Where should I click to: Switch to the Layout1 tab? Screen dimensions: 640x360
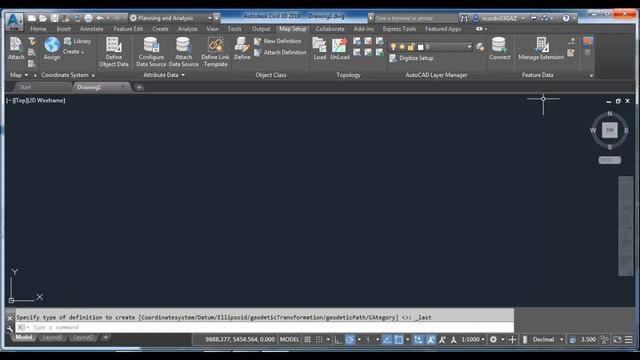(x=52, y=338)
